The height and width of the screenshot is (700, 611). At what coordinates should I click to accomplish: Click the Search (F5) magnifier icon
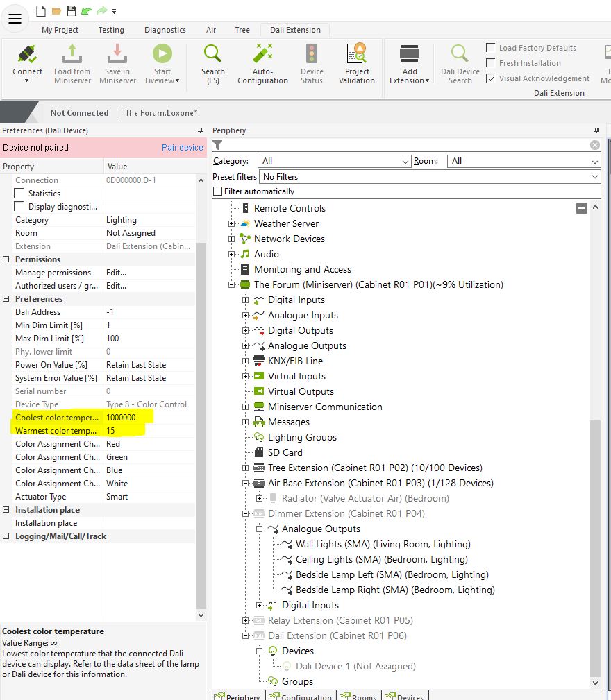tap(212, 55)
